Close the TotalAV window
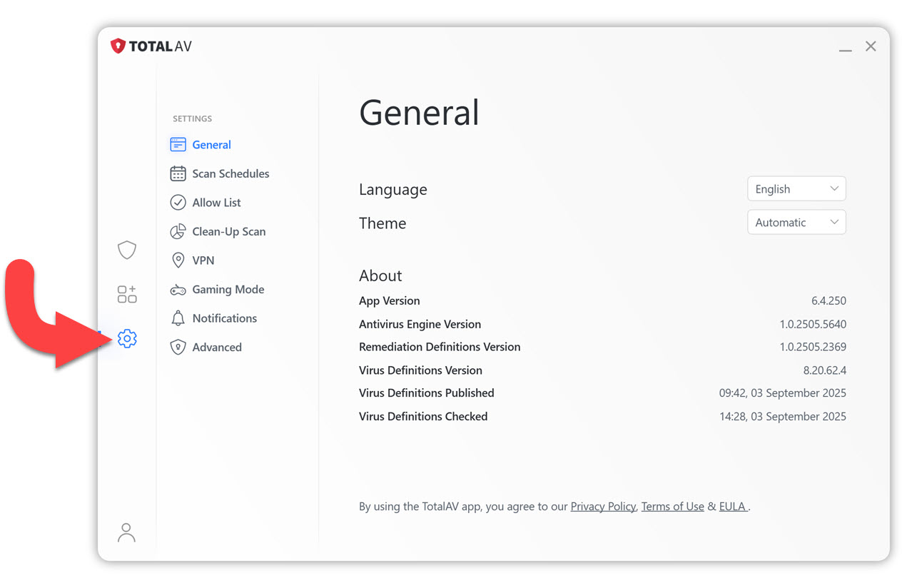The height and width of the screenshot is (588, 922). point(871,46)
